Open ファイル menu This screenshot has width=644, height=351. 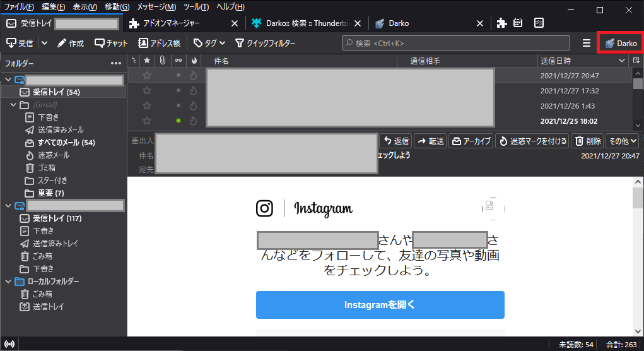coord(19,6)
